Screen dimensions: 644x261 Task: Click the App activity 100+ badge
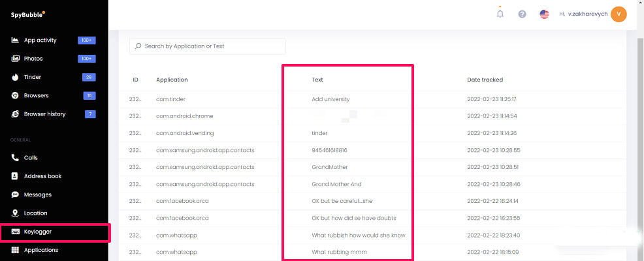87,40
